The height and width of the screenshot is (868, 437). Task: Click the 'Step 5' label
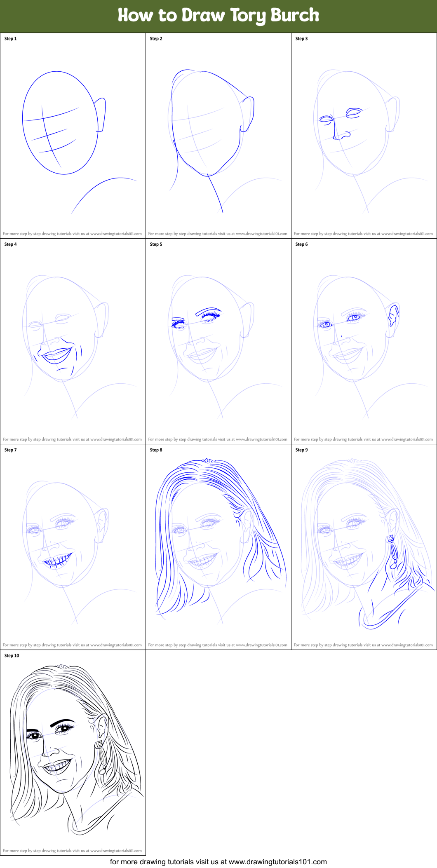tap(156, 244)
